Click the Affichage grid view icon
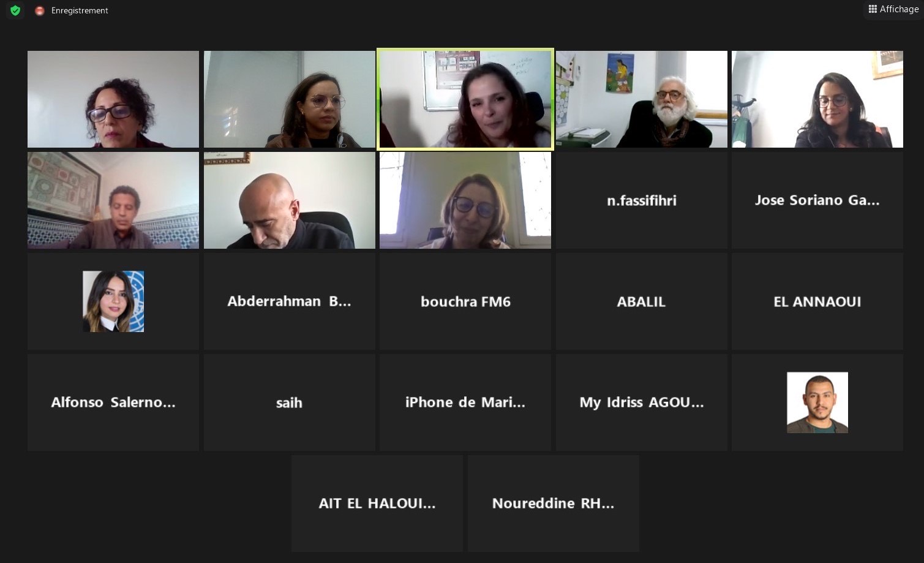 873,9
